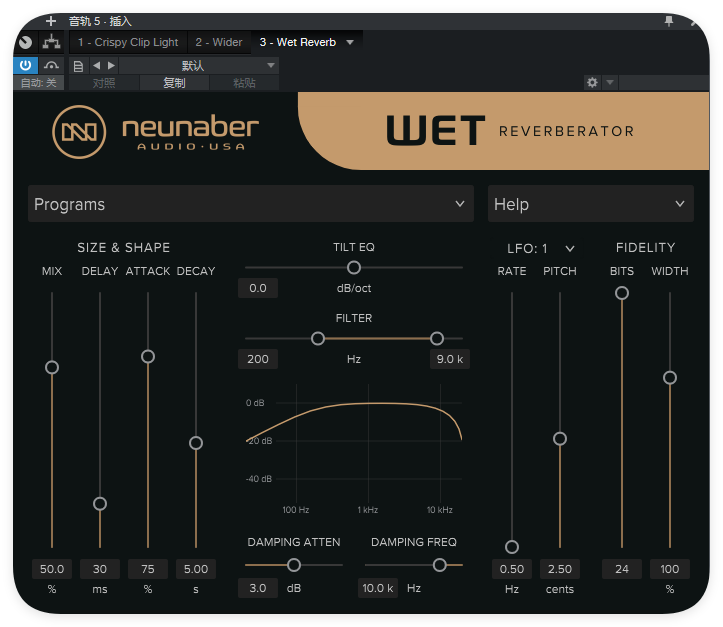This screenshot has width=723, height=627.
Task: Open the LFO: 1 selector dropdown
Action: (540, 248)
